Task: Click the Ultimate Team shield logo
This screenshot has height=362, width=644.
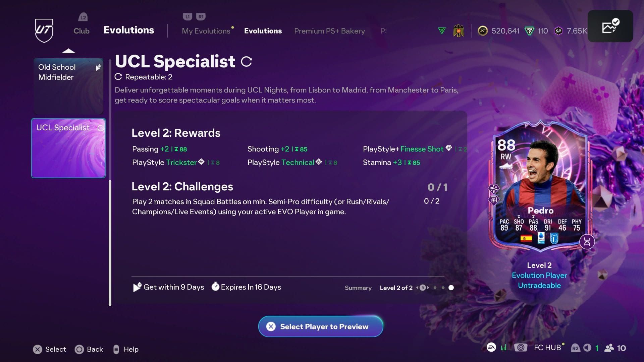Action: (x=44, y=31)
